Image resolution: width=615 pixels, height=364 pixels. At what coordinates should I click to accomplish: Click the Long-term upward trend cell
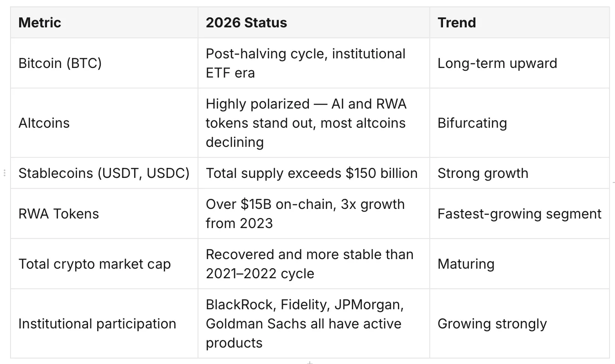pos(519,63)
